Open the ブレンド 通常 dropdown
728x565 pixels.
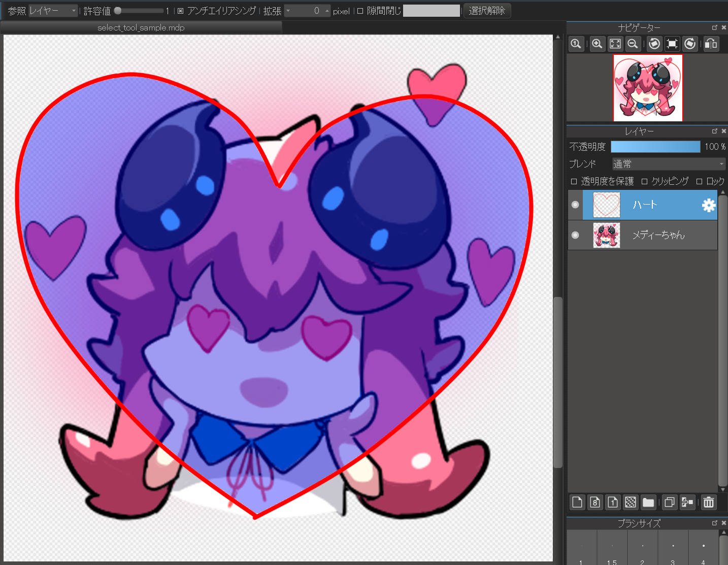tap(669, 164)
